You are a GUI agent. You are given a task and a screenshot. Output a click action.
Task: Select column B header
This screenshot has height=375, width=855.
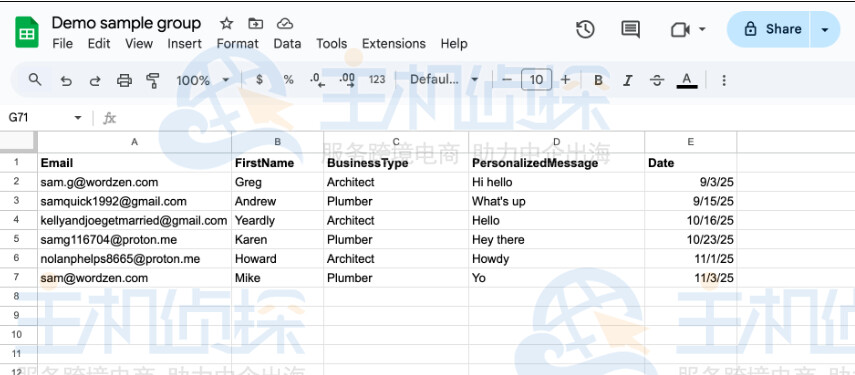[x=278, y=142]
